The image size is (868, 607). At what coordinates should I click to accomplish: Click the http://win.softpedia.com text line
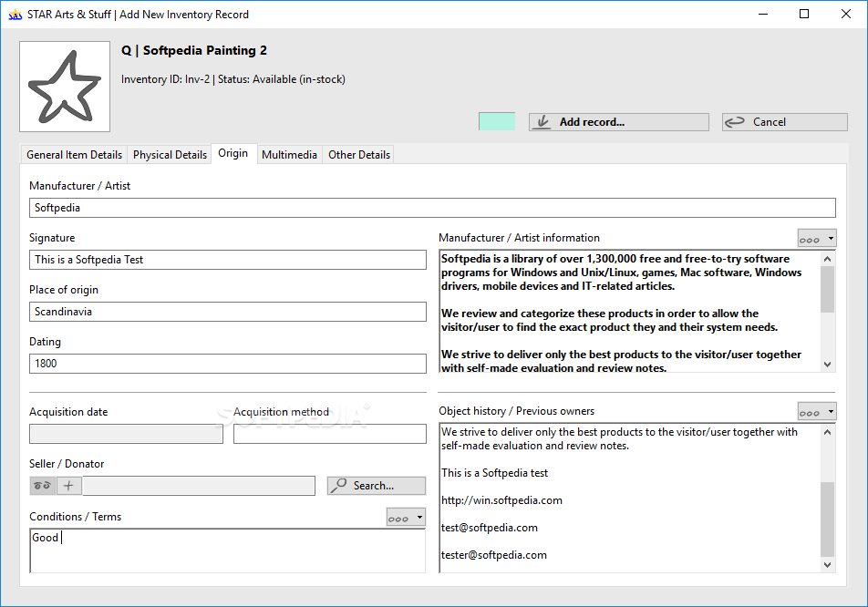(501, 500)
